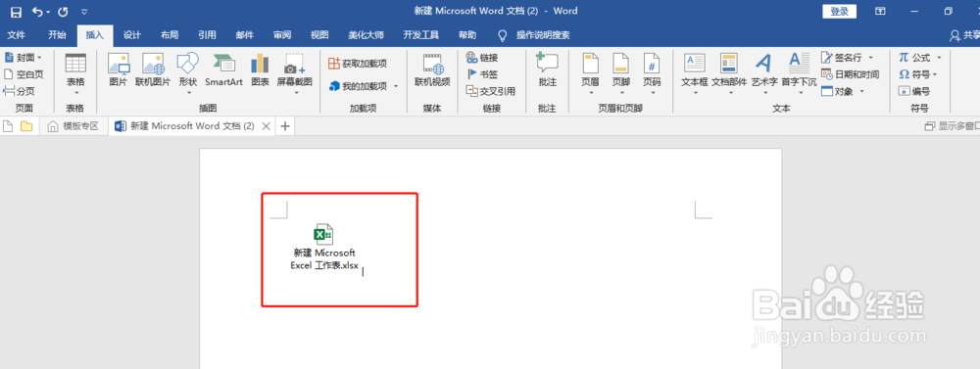Switch to the 布局 tab
Screen dimensions: 980x369
170,35
